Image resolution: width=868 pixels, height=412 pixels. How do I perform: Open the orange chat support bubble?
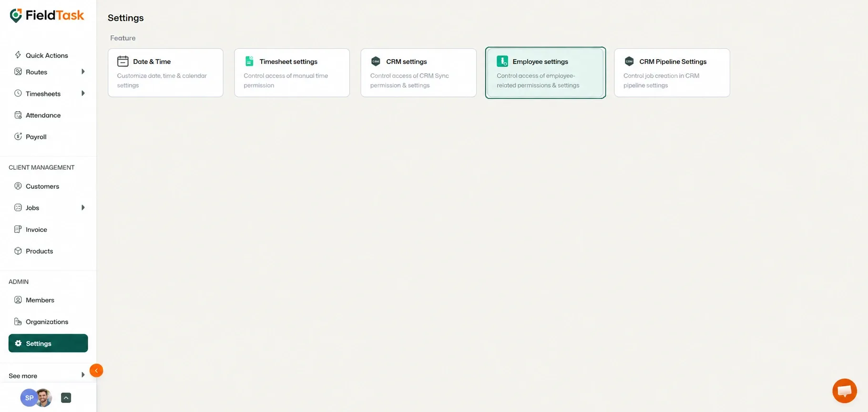coord(845,391)
